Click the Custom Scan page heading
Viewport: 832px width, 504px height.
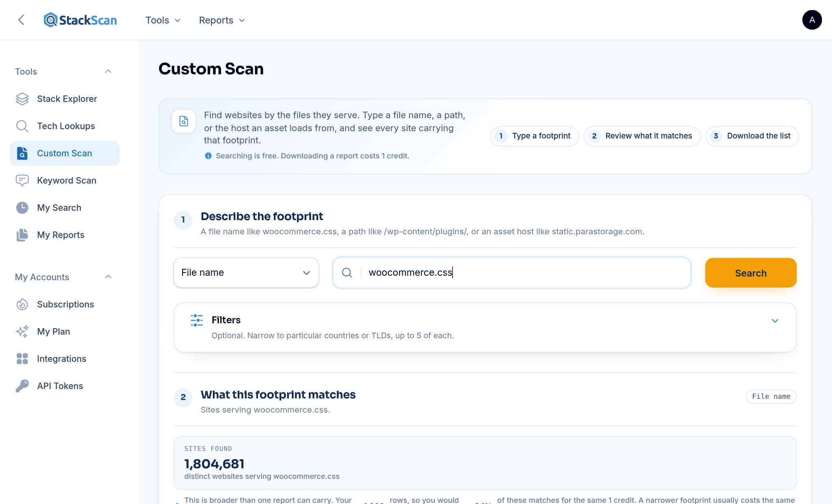point(211,69)
